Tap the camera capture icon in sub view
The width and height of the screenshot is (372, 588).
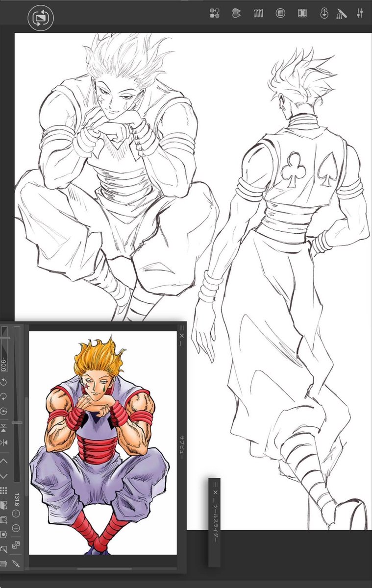click(3, 534)
